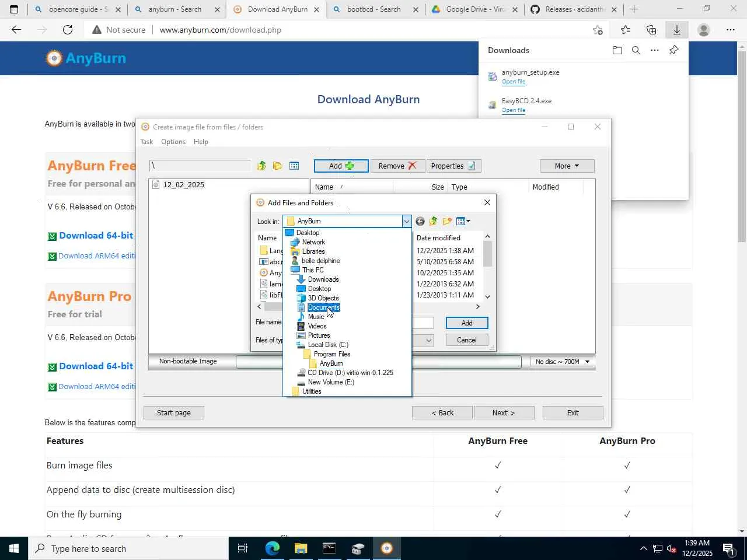Image resolution: width=747 pixels, height=560 pixels.
Task: Click the Add button in AnyBurn toolbar
Action: click(x=341, y=166)
